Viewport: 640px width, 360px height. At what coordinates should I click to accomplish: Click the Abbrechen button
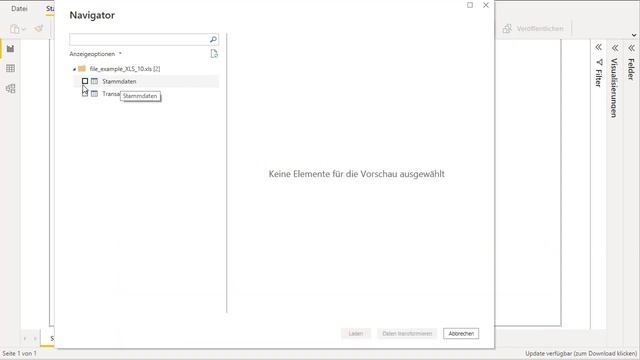coord(461,333)
